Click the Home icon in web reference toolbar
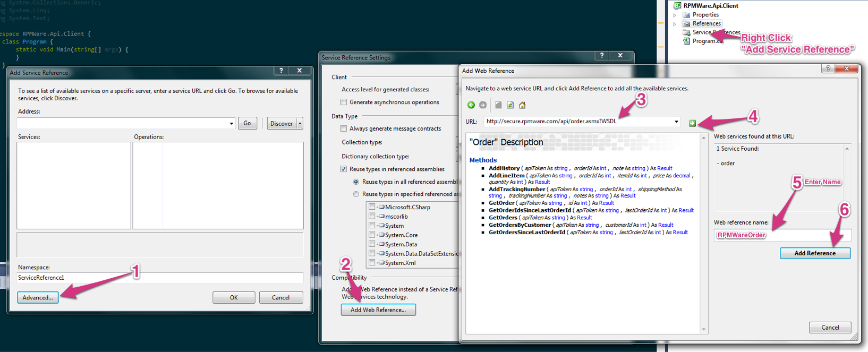This screenshot has height=352, width=868. (522, 105)
